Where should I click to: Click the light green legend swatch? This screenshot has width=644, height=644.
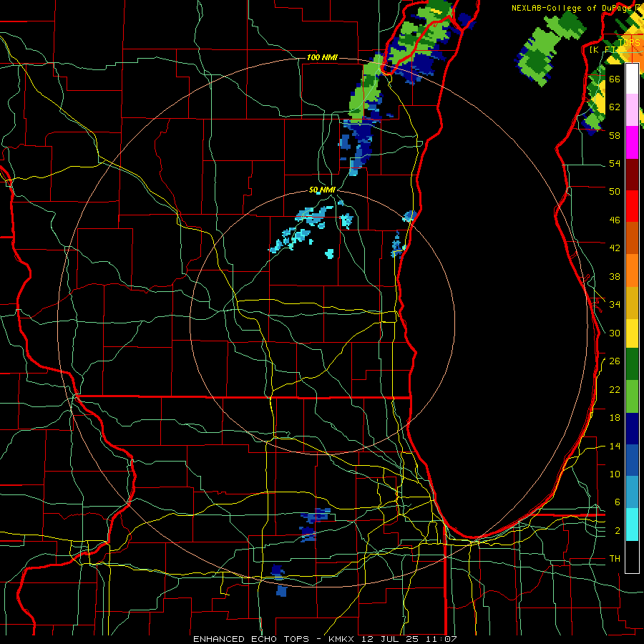coord(632,396)
